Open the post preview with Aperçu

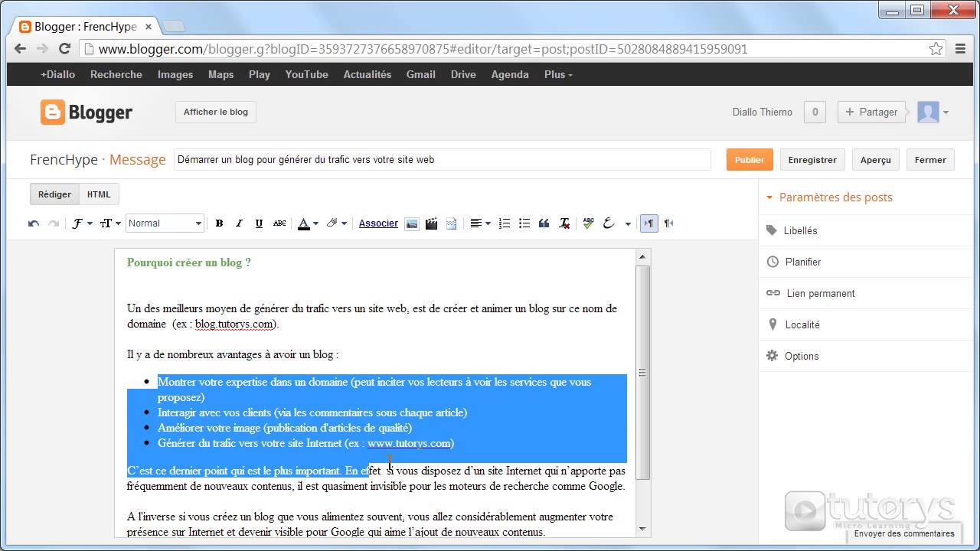875,160
